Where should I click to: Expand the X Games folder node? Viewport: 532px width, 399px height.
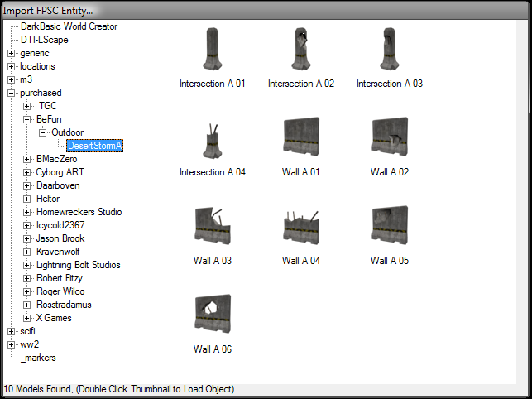tap(26, 318)
